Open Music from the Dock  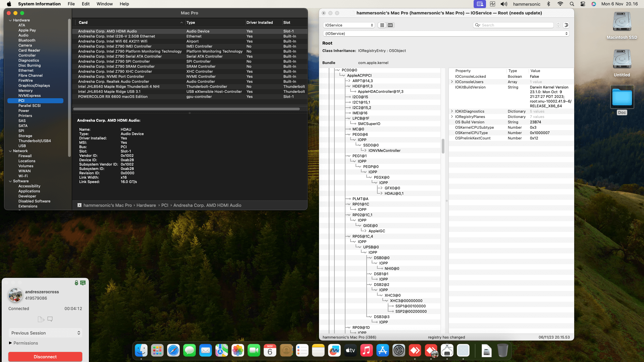point(367,351)
